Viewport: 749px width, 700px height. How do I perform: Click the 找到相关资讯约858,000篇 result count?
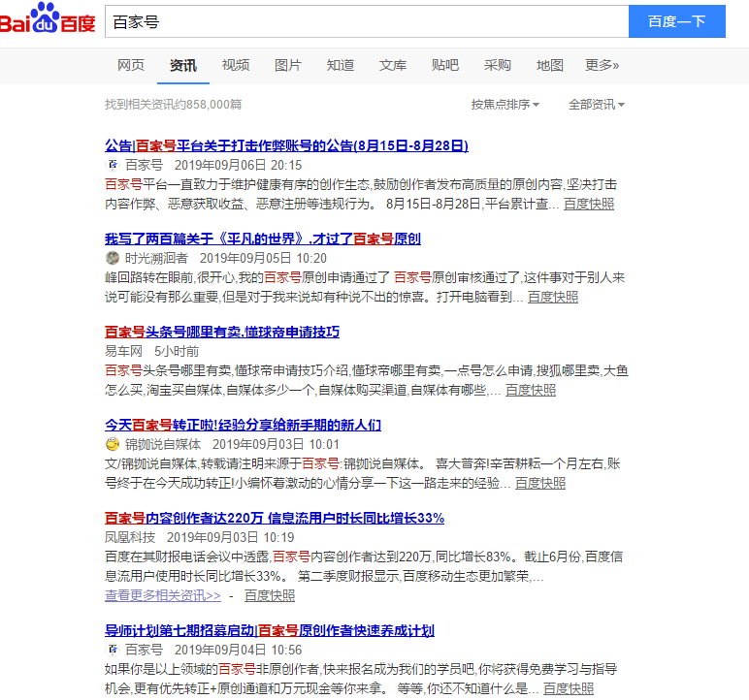tap(174, 105)
